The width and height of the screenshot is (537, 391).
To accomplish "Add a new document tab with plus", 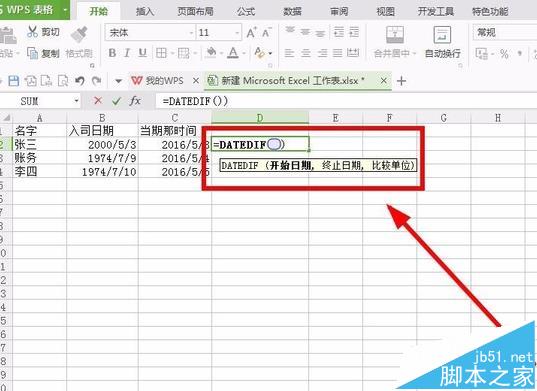I will pyautogui.click(x=401, y=81).
